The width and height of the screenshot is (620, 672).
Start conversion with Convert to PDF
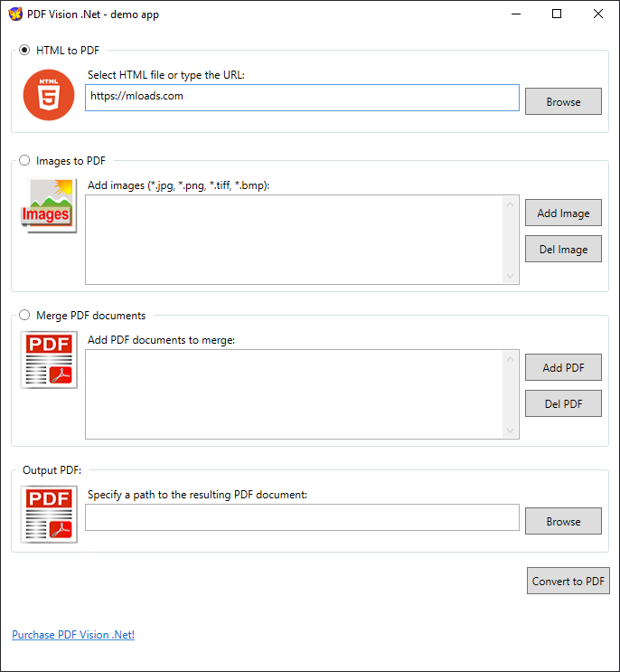[568, 582]
